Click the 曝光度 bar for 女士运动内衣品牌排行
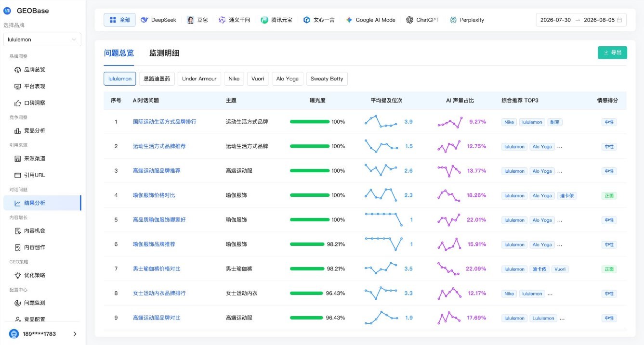 pyautogui.click(x=307, y=294)
